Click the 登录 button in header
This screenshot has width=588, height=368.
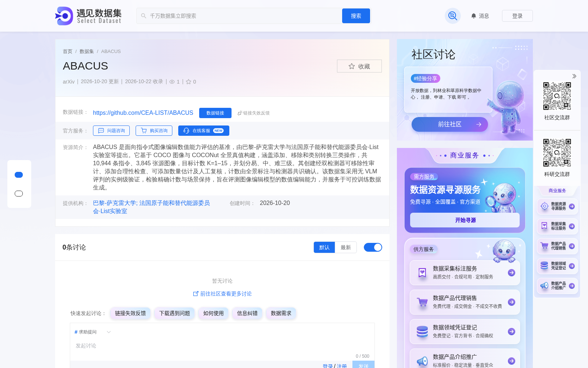[x=517, y=16]
